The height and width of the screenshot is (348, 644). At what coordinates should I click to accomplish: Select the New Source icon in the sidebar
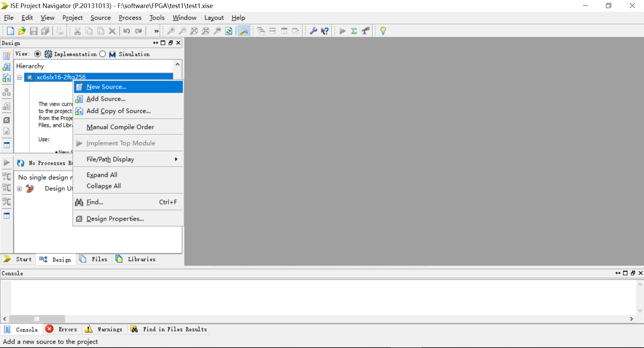pyautogui.click(x=7, y=55)
